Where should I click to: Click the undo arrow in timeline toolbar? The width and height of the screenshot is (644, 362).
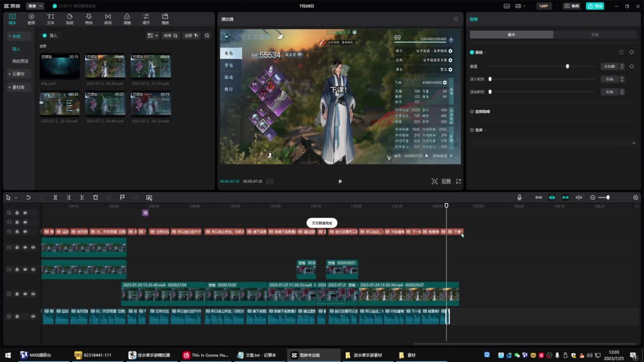click(28, 198)
